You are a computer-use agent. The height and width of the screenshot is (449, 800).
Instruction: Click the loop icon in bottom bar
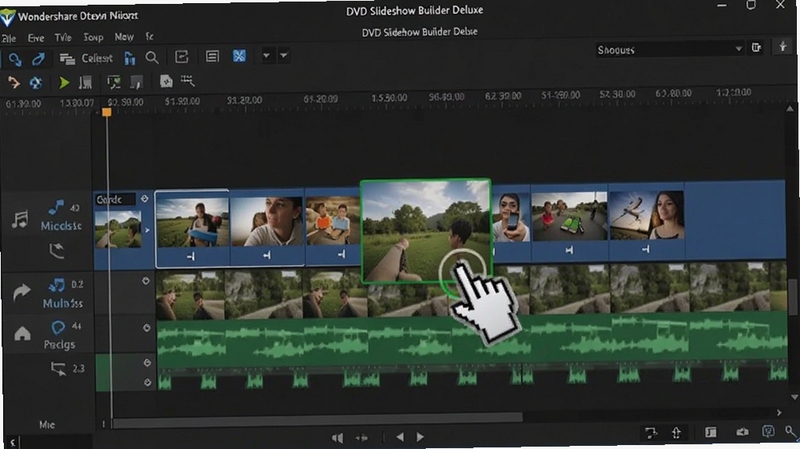click(x=651, y=433)
